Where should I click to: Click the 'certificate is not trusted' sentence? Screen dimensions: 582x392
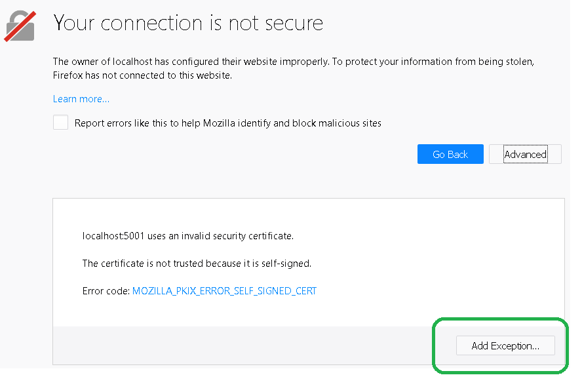click(x=197, y=264)
